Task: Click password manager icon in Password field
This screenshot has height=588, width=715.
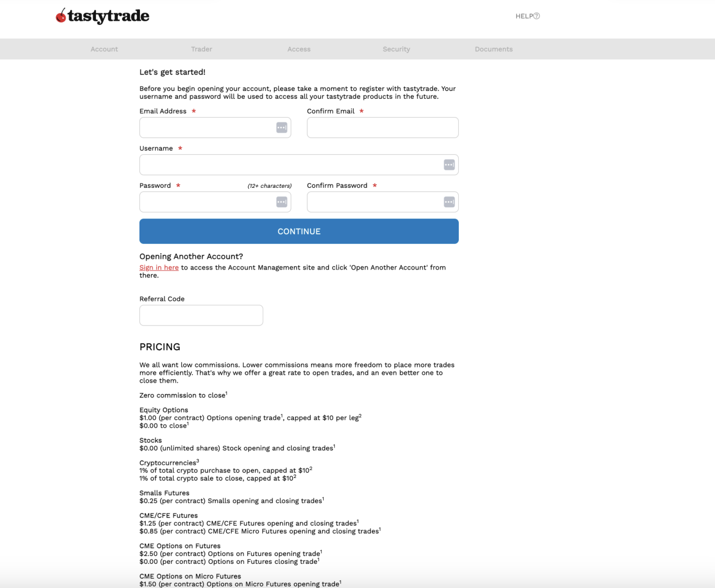Action: coord(282,202)
